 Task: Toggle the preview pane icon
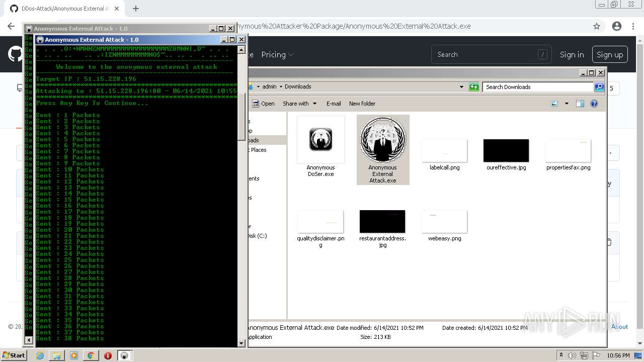[580, 104]
